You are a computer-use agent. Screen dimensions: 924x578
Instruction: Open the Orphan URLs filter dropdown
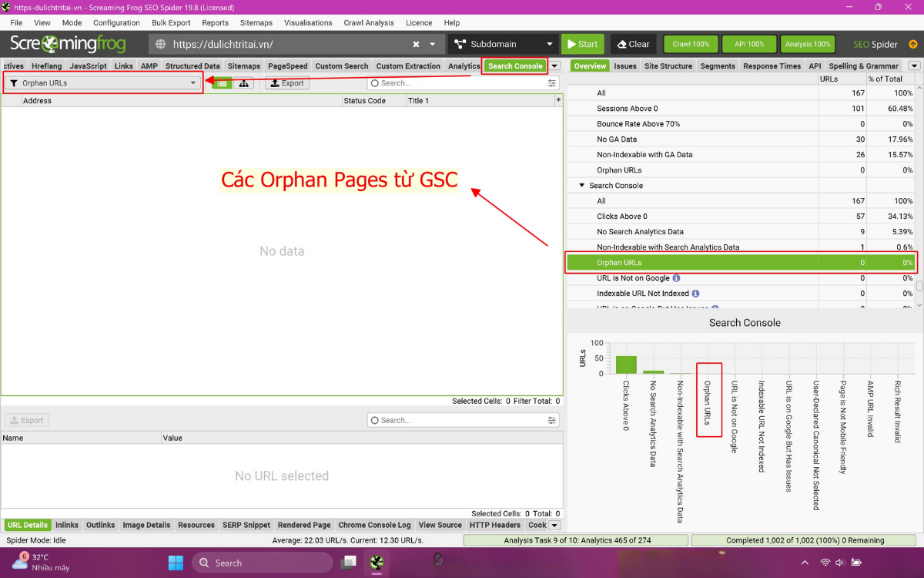click(x=194, y=82)
